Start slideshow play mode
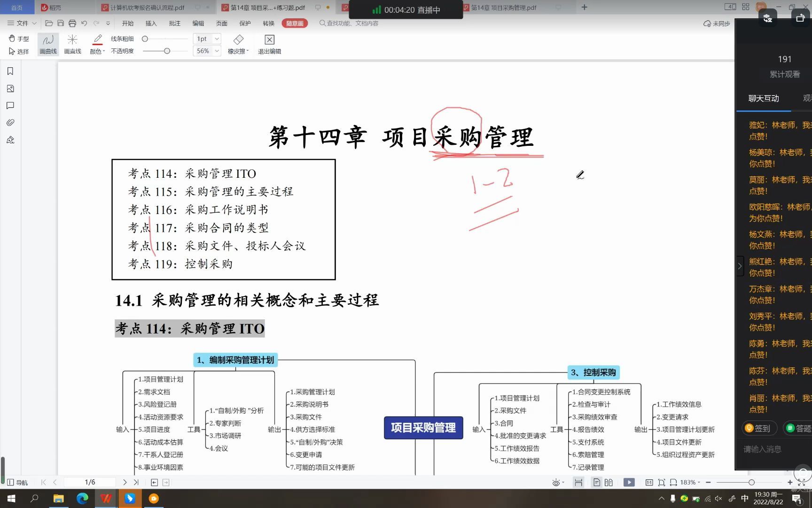The image size is (812, 508). tap(629, 482)
